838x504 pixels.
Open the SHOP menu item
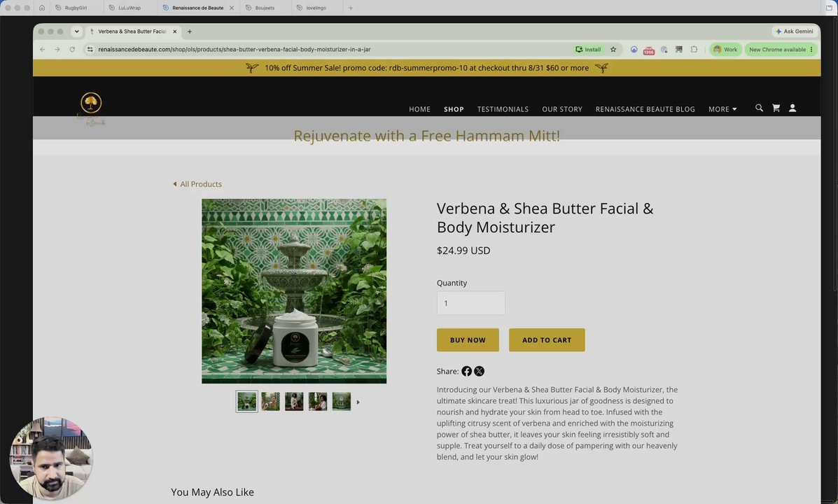[x=454, y=109]
